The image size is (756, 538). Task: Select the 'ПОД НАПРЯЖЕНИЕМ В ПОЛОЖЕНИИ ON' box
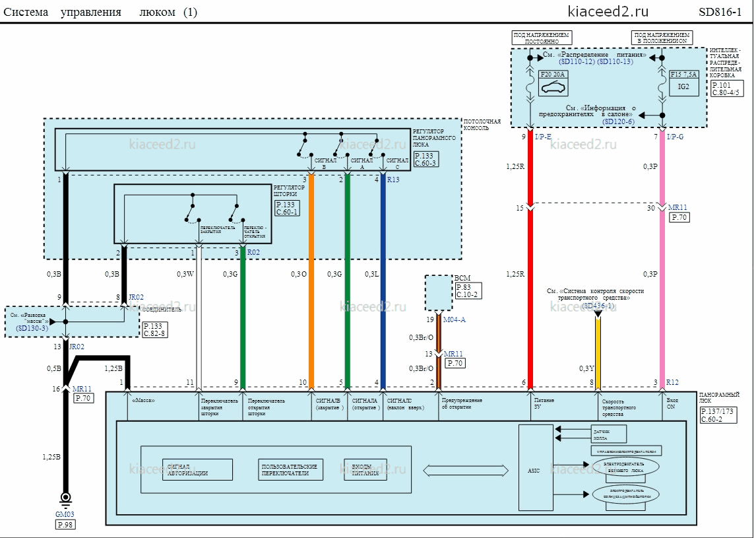(662, 38)
